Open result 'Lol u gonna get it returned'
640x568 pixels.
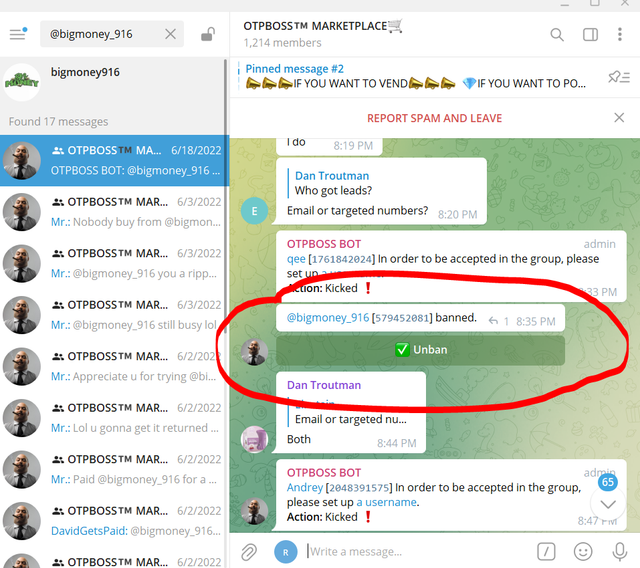pos(112,417)
